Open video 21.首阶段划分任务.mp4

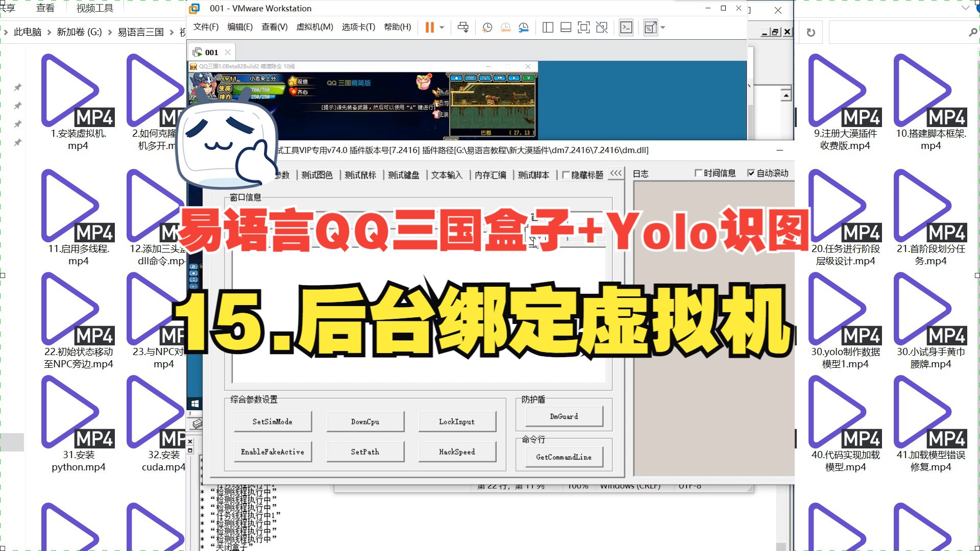pos(930,217)
